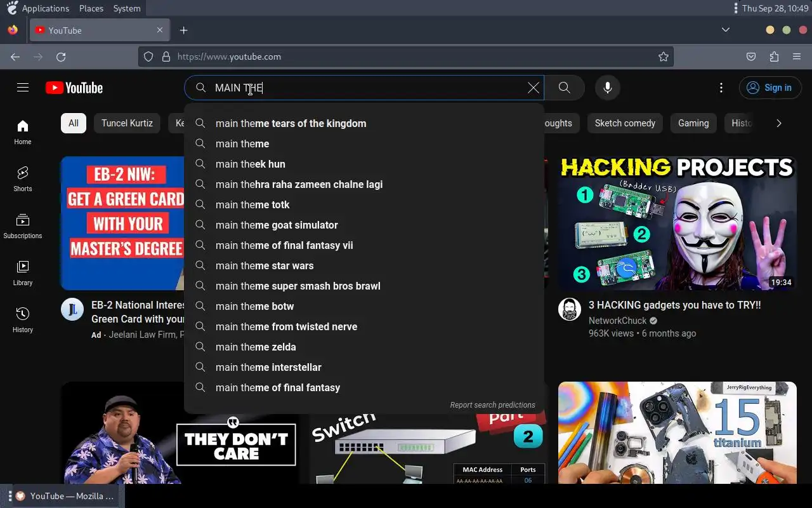Open a new browser tab
The width and height of the screenshot is (812, 508).
(x=183, y=30)
